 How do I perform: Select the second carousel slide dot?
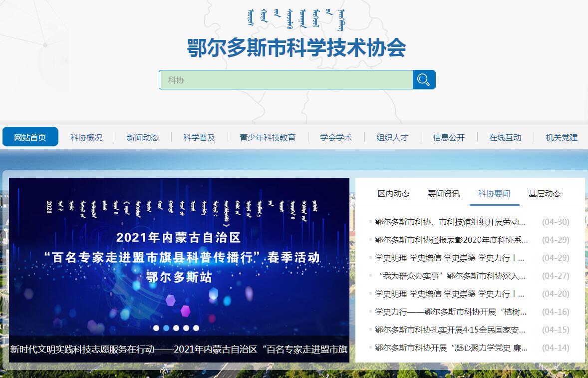pos(166,328)
